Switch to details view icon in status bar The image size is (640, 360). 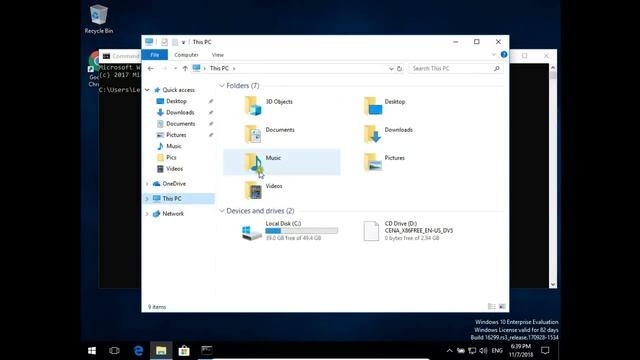click(492, 307)
